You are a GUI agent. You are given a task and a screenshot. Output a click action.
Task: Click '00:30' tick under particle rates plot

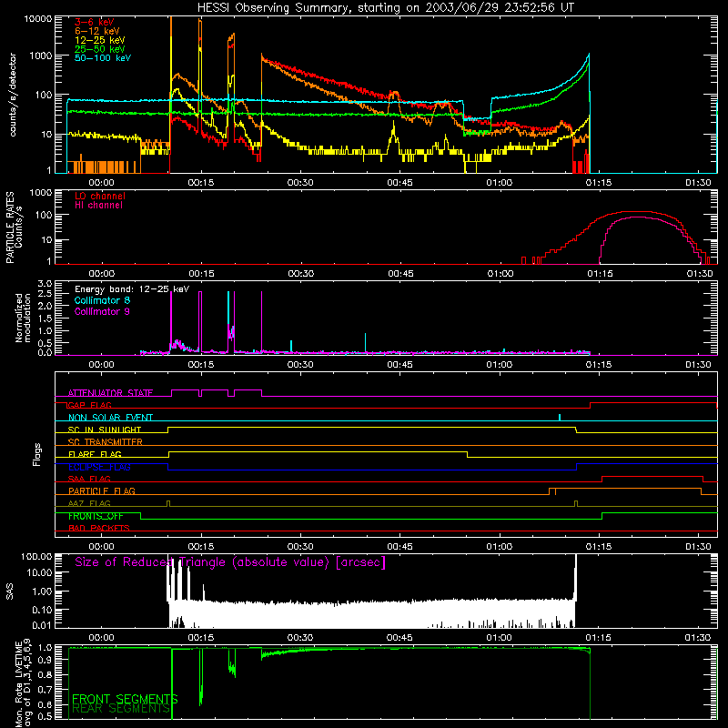301,274
